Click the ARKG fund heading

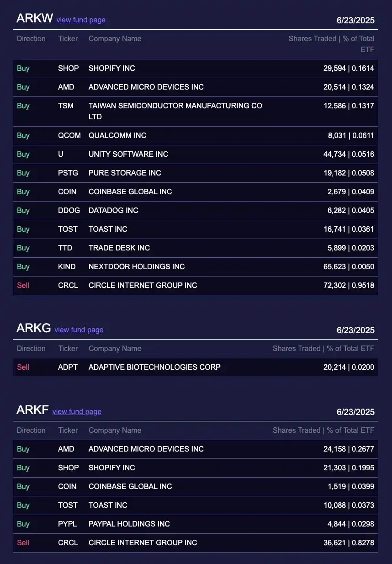(34, 328)
